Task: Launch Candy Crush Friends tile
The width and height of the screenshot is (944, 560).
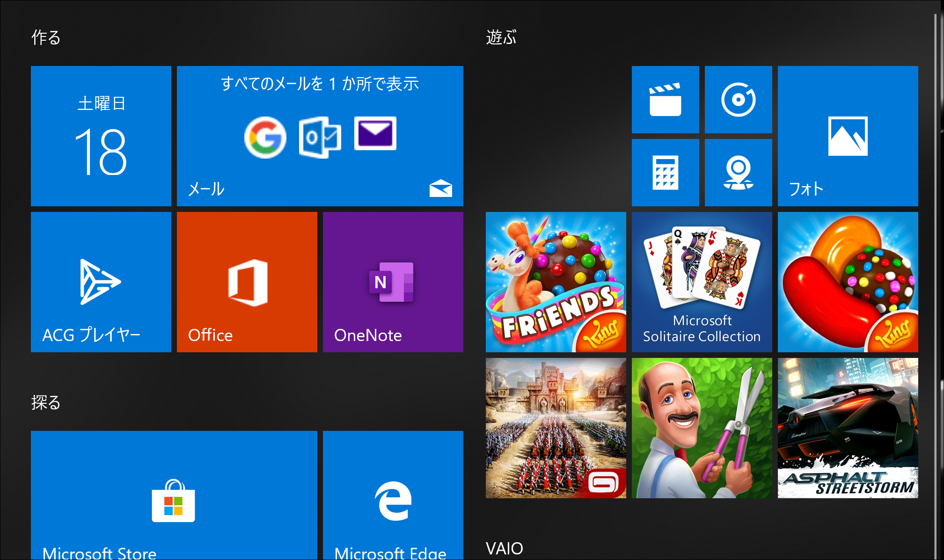Action: coord(556,282)
